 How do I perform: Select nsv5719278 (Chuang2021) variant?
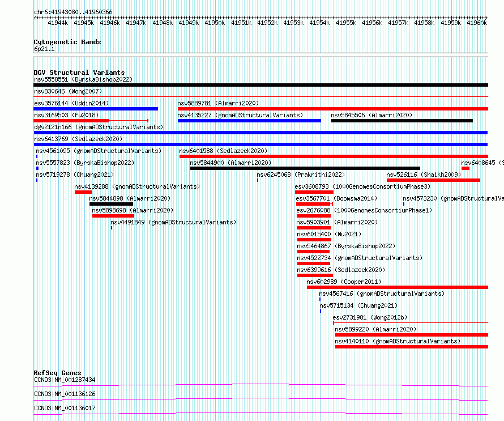(75, 175)
